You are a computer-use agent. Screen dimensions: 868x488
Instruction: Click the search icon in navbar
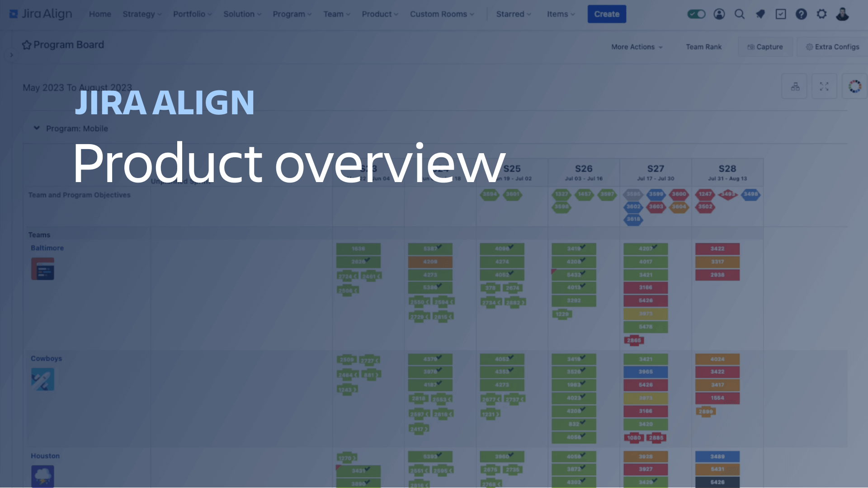(x=739, y=14)
